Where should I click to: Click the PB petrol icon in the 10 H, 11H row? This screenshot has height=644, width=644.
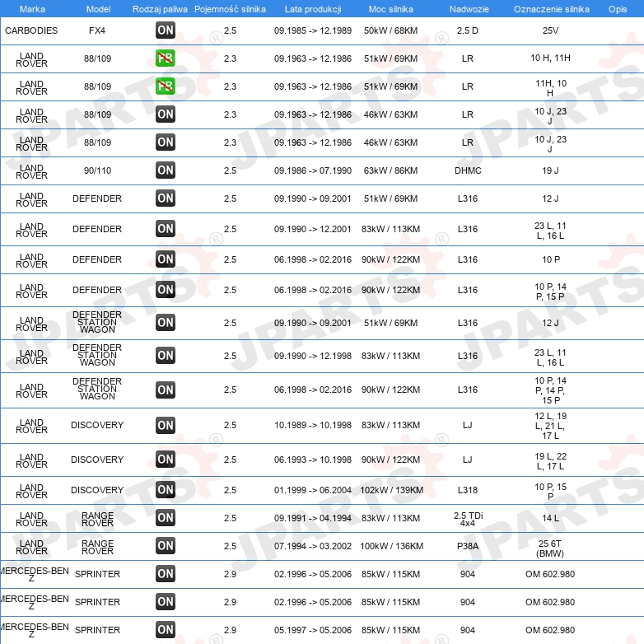pos(165,58)
